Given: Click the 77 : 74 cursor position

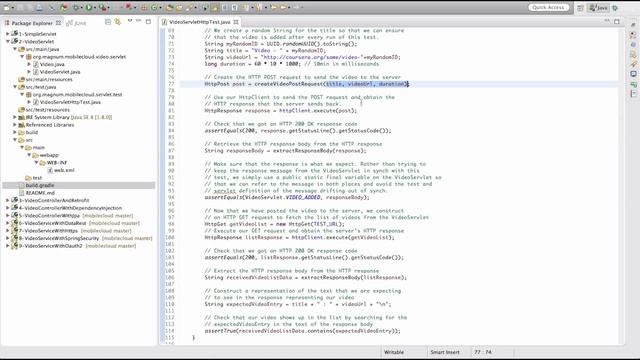Looking at the screenshot, I should 483,352.
